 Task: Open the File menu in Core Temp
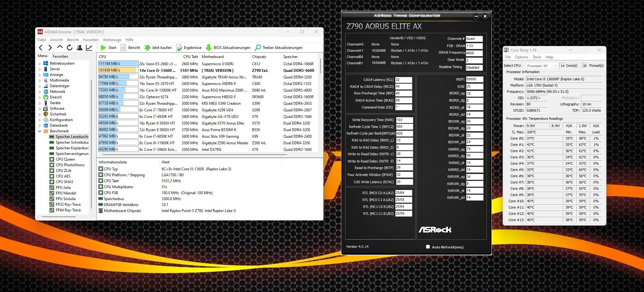click(508, 57)
